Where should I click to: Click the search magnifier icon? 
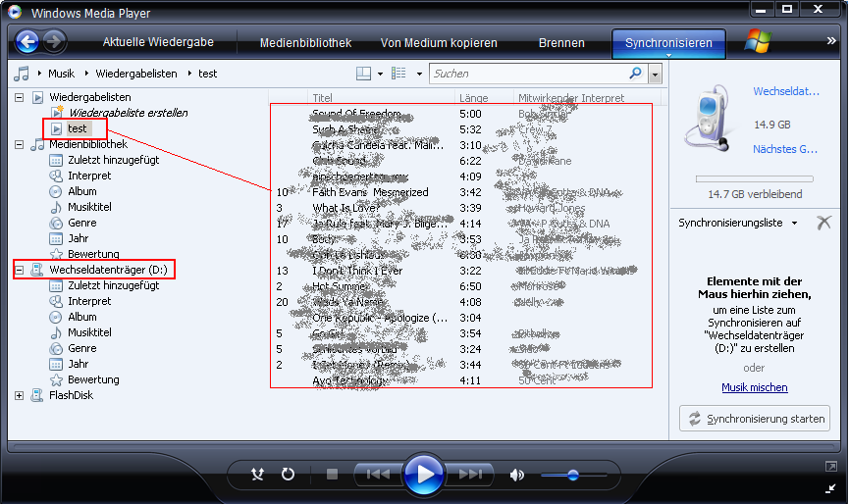(x=635, y=74)
